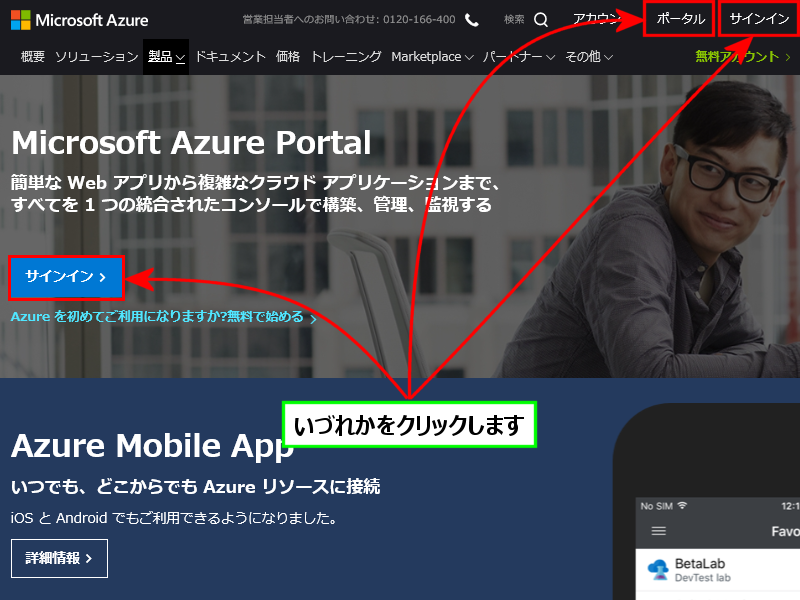The height and width of the screenshot is (600, 800).
Task: Click the top-right サインイン link
Action: (x=759, y=20)
